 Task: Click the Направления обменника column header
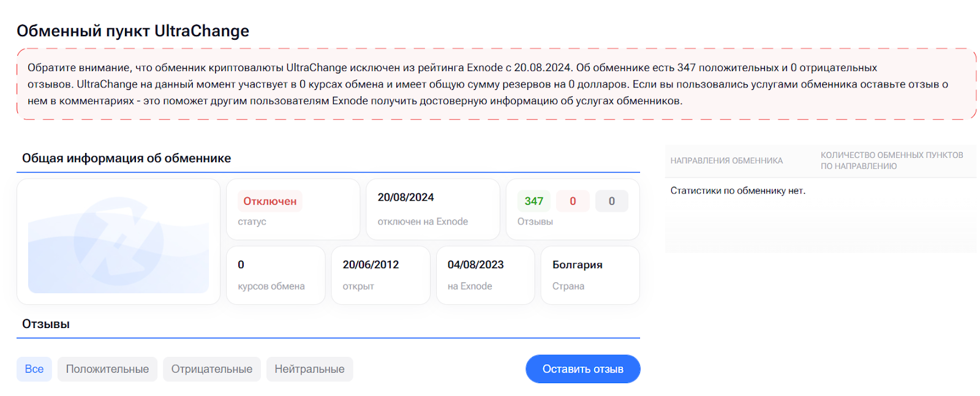pyautogui.click(x=726, y=161)
